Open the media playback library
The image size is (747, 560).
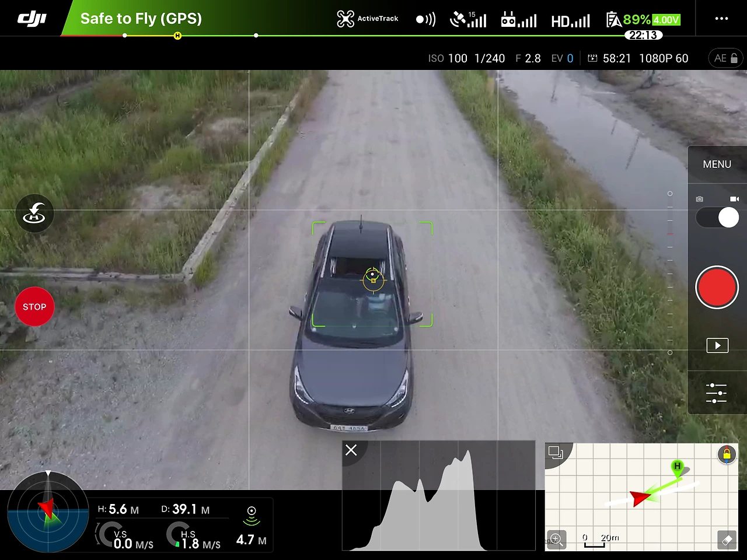717,345
